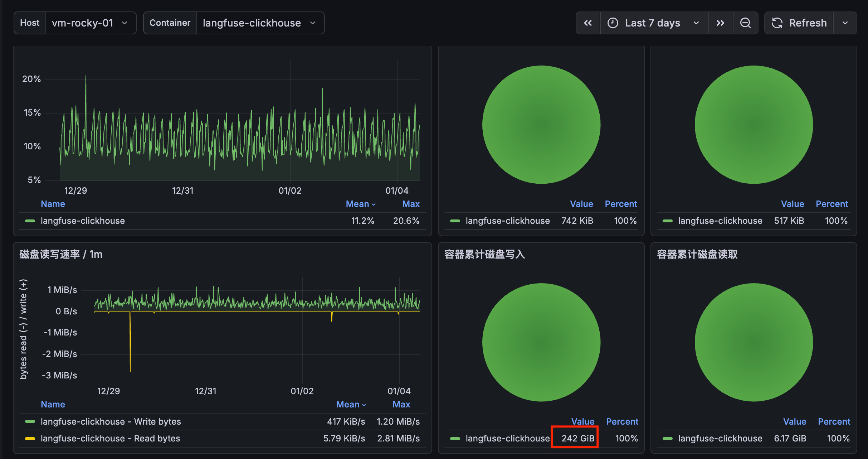
Task: Toggle langfuse-clickhouse series in CPU chart legend
Action: pyautogui.click(x=83, y=221)
